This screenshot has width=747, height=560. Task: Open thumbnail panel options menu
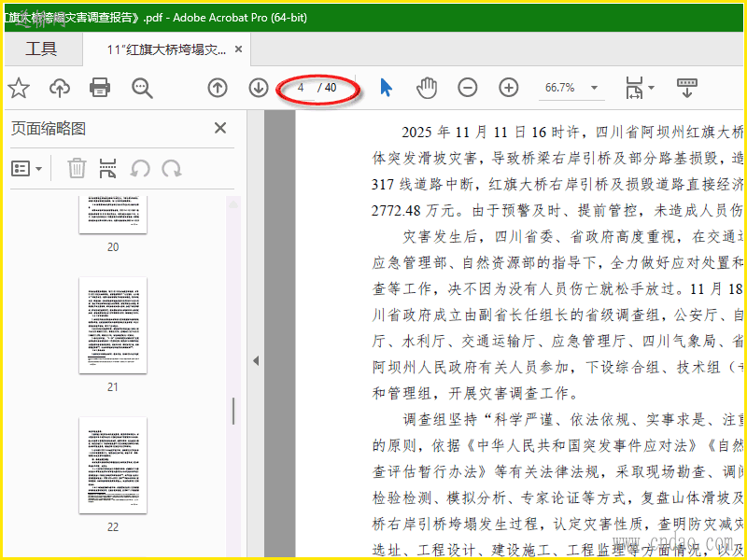27,169
